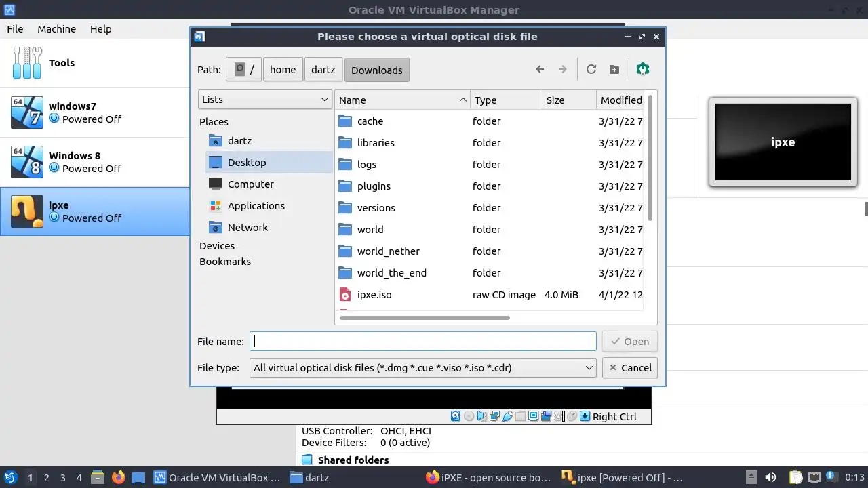Viewport: 868px width, 488px height.
Task: Navigate to root path segment
Action: point(243,70)
